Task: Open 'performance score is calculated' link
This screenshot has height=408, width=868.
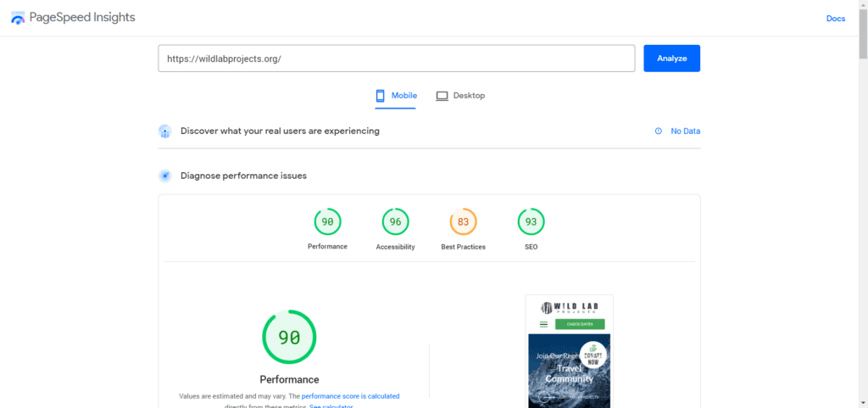Action: pyautogui.click(x=350, y=396)
